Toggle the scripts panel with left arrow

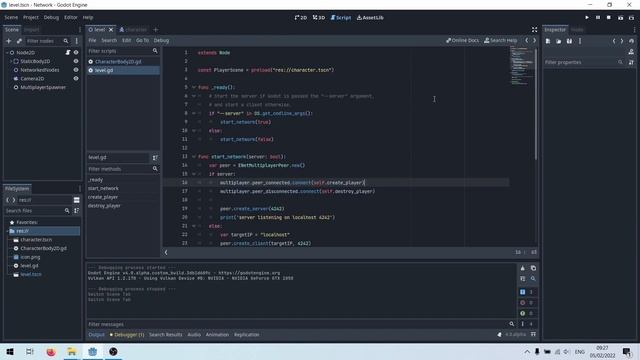coord(166,253)
